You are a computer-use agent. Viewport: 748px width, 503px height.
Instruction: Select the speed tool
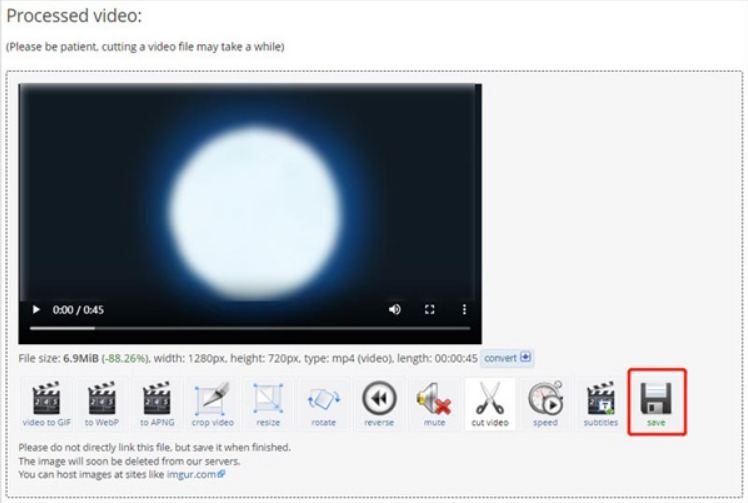click(545, 404)
